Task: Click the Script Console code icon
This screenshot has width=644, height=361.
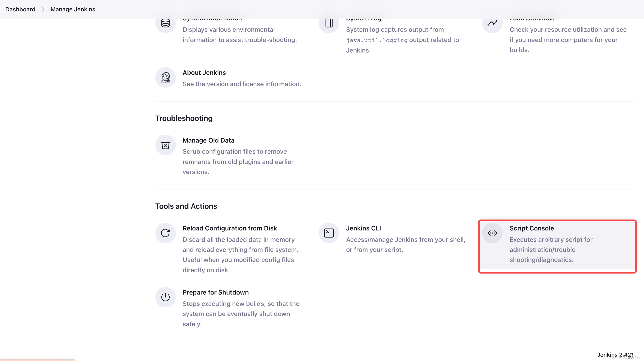Action: click(x=492, y=233)
